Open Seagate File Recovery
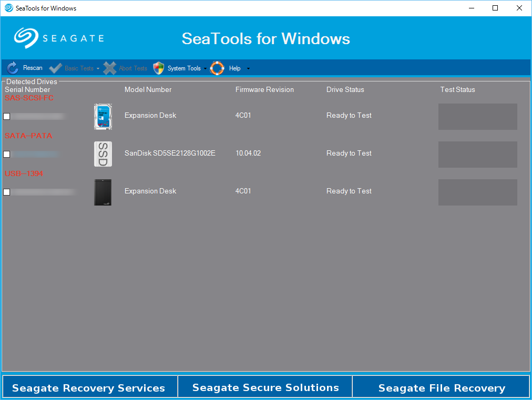 click(x=442, y=388)
